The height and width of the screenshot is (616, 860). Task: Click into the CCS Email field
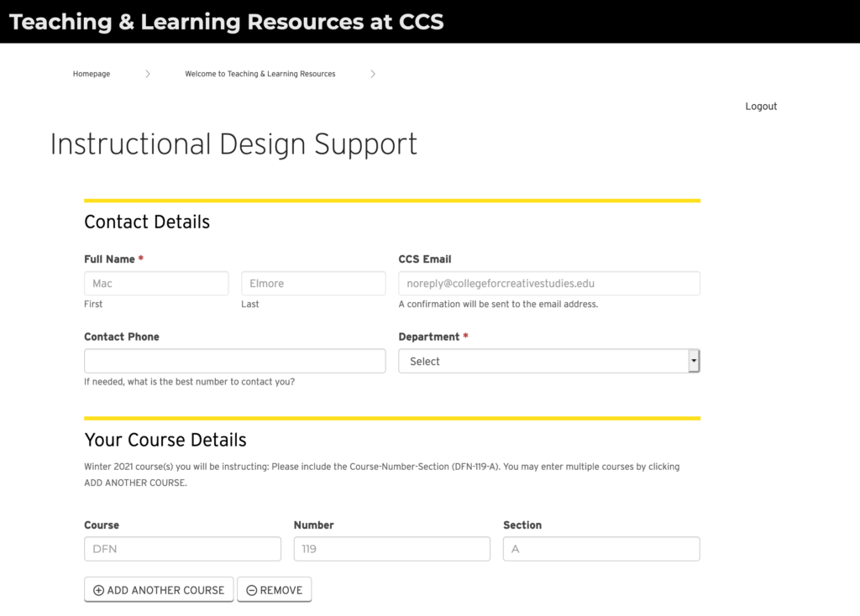[x=549, y=284]
